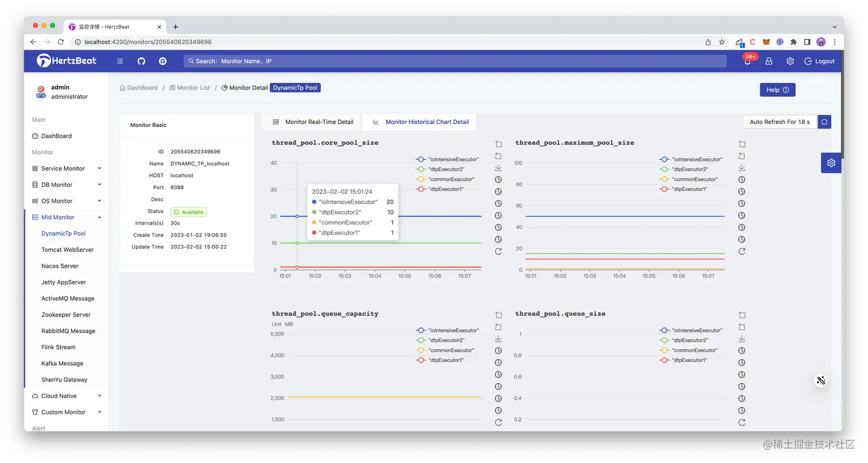Download data from the core_pool_size chart
The width and height of the screenshot is (868, 463).
498,168
